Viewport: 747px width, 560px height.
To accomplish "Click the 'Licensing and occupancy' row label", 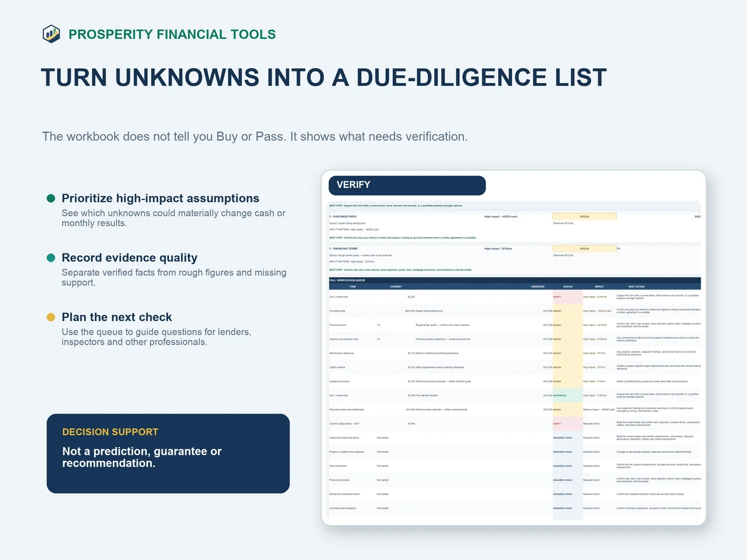I will click(x=343, y=509).
